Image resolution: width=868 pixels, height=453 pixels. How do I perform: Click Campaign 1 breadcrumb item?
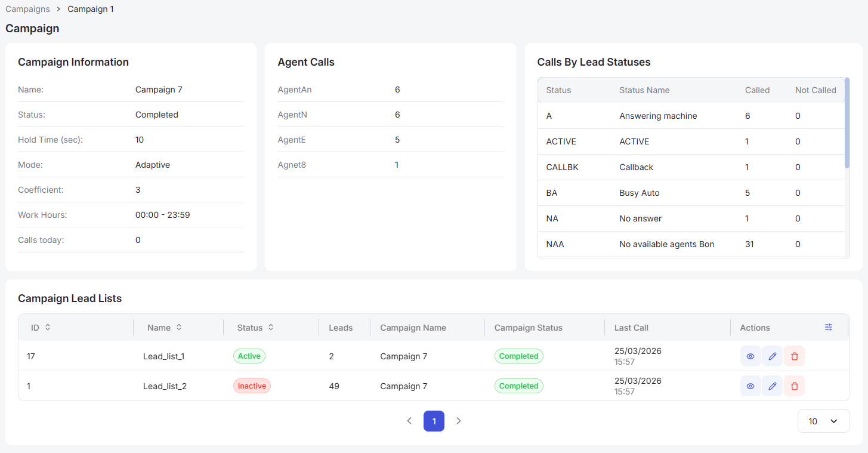(x=91, y=9)
